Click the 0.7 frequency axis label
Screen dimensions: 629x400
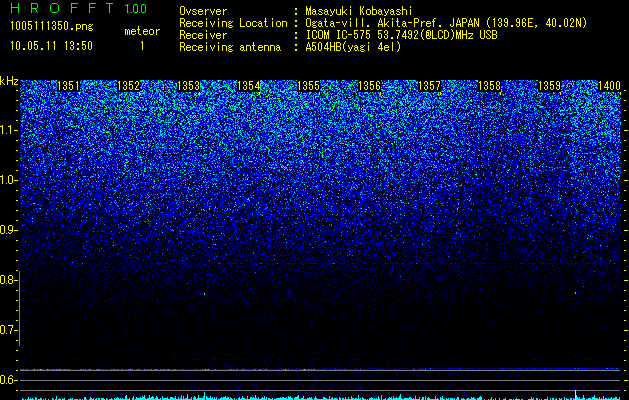(x=8, y=330)
